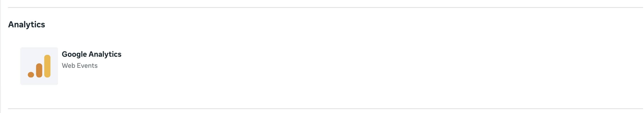Click the middle orange bar of logo
This screenshot has height=113, width=644.
[39, 70]
